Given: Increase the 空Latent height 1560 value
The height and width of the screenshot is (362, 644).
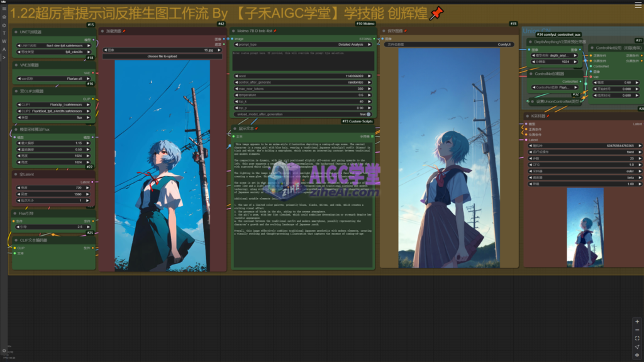Looking at the screenshot, I should [x=87, y=194].
